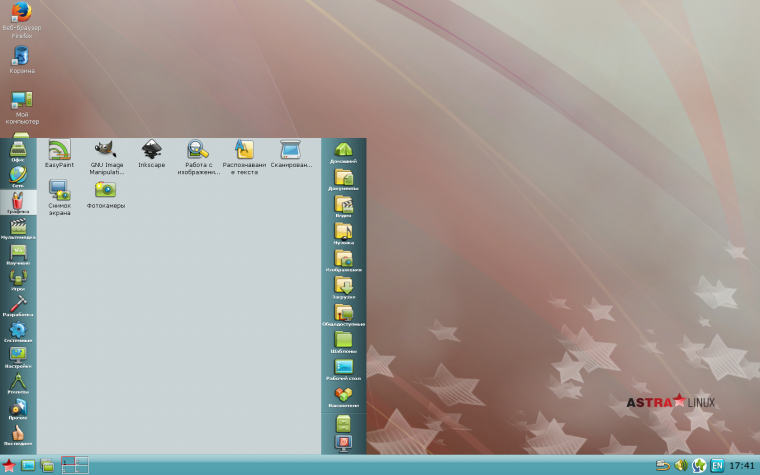760x475 pixels.
Task: Select the highlighted Графика category
Action: [18, 203]
